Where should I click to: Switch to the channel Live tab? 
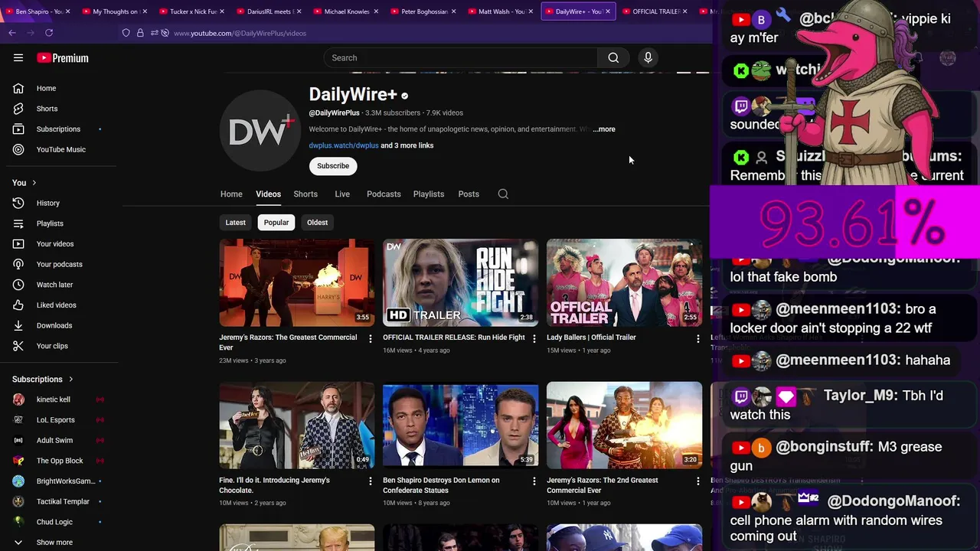342,194
